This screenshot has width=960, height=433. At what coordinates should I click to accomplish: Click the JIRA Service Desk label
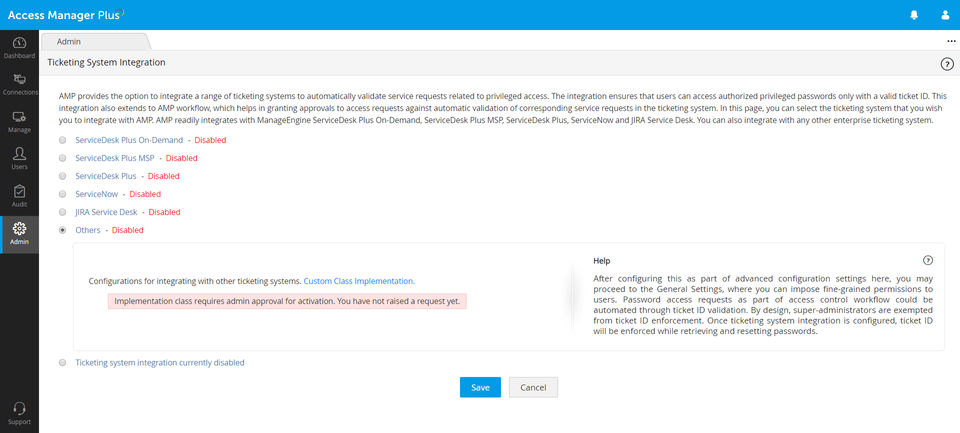tap(107, 212)
